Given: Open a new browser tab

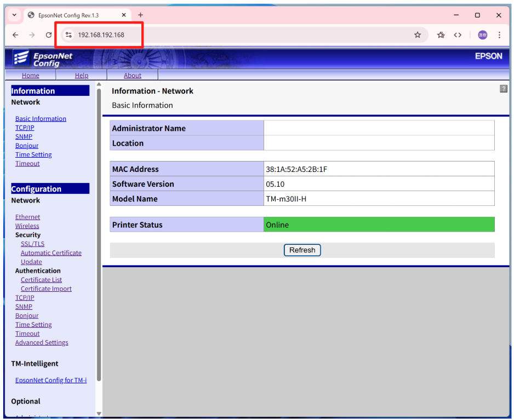Looking at the screenshot, I should click(x=140, y=15).
